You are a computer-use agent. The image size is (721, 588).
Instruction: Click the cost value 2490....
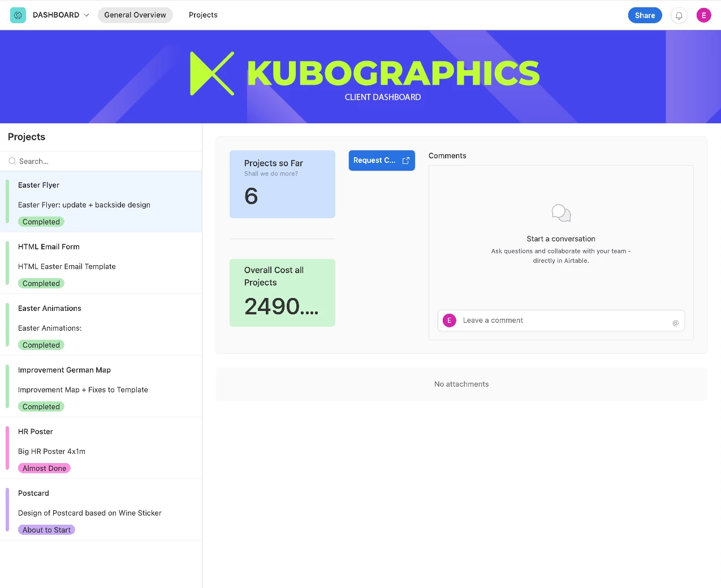[x=281, y=306]
